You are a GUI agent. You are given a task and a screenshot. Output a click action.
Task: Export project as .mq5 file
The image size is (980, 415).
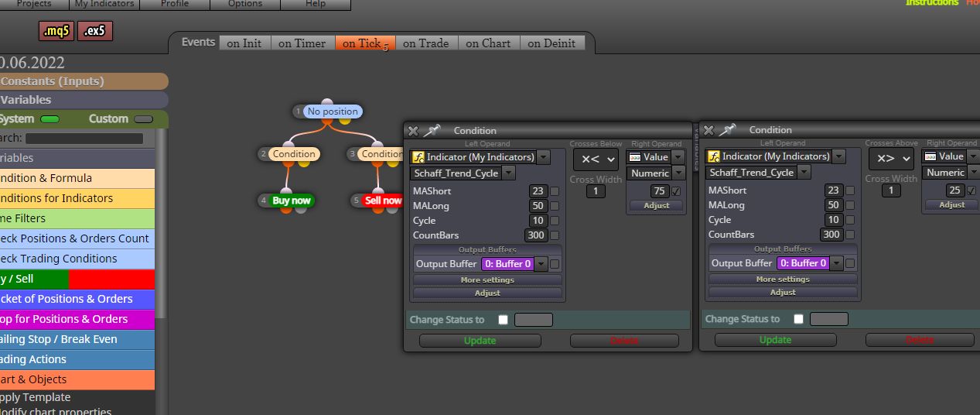(x=56, y=31)
